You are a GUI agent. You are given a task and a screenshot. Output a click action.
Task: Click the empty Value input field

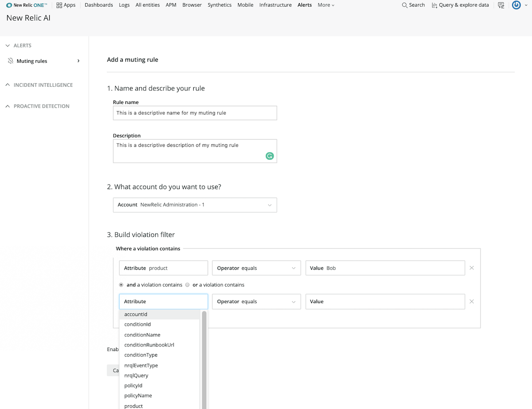click(x=385, y=301)
